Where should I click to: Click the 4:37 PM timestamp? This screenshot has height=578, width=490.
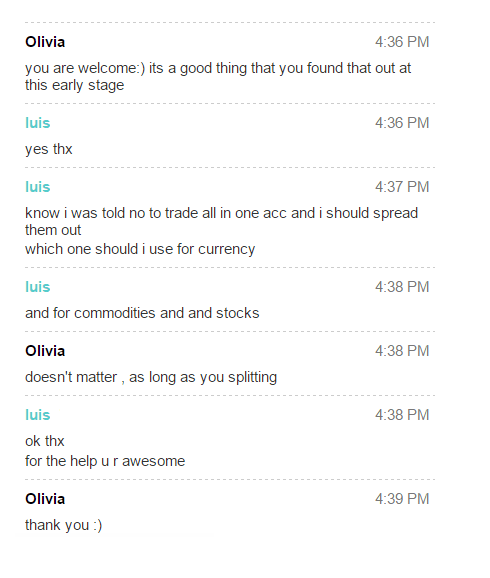(402, 187)
